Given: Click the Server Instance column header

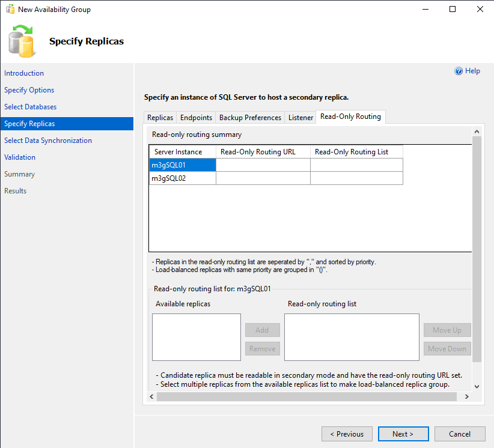Looking at the screenshot, I should (x=183, y=152).
